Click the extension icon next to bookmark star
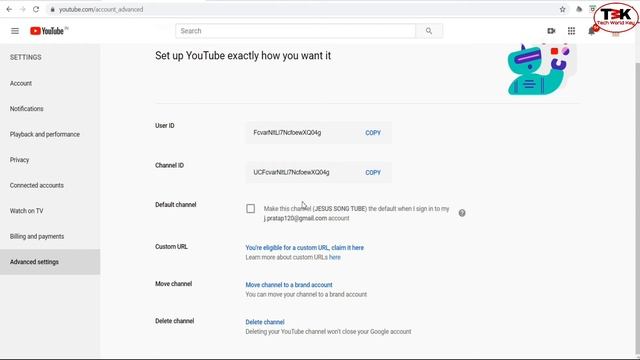640x360 pixels. [579, 9]
